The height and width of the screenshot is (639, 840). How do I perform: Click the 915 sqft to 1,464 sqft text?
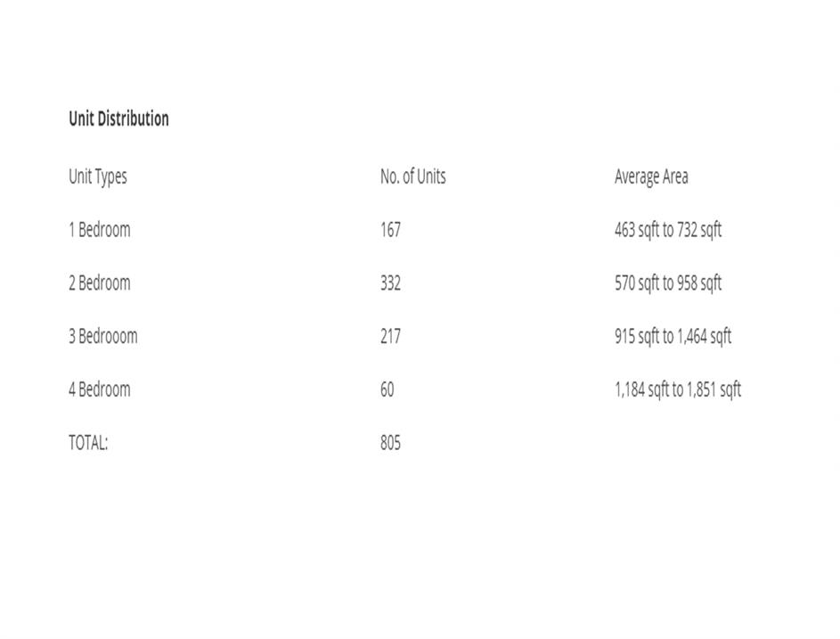673,337
